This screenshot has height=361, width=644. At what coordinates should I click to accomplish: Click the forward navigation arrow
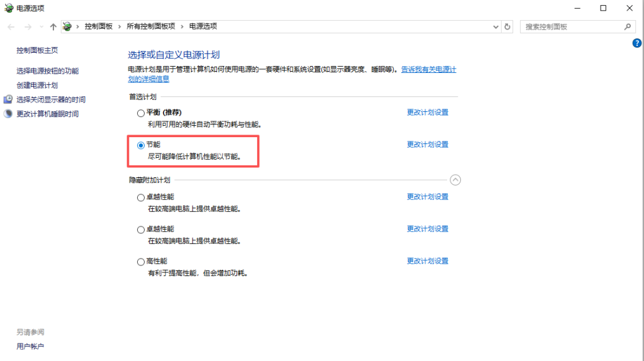click(28, 26)
